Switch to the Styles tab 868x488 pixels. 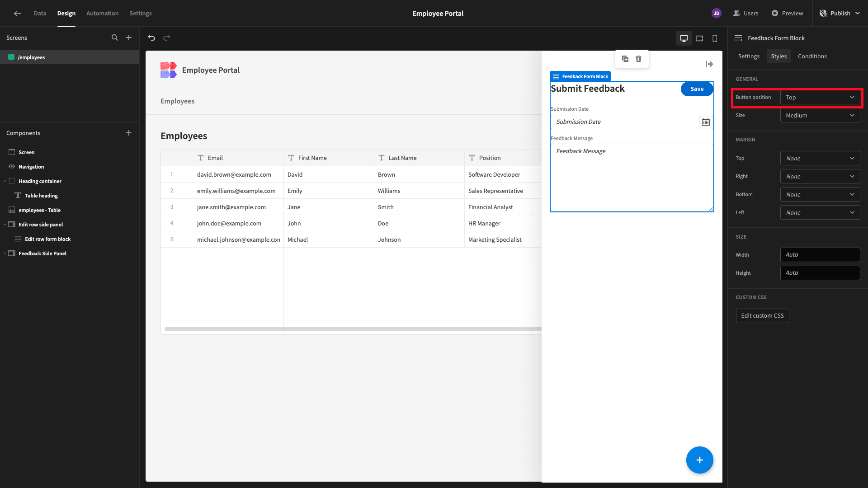pyautogui.click(x=779, y=56)
